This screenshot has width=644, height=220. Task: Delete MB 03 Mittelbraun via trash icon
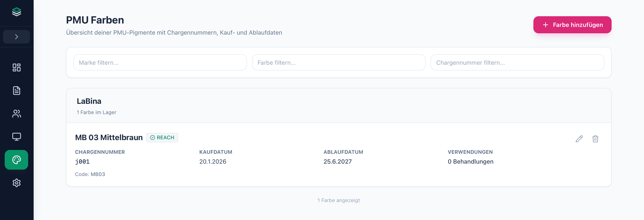click(x=595, y=139)
